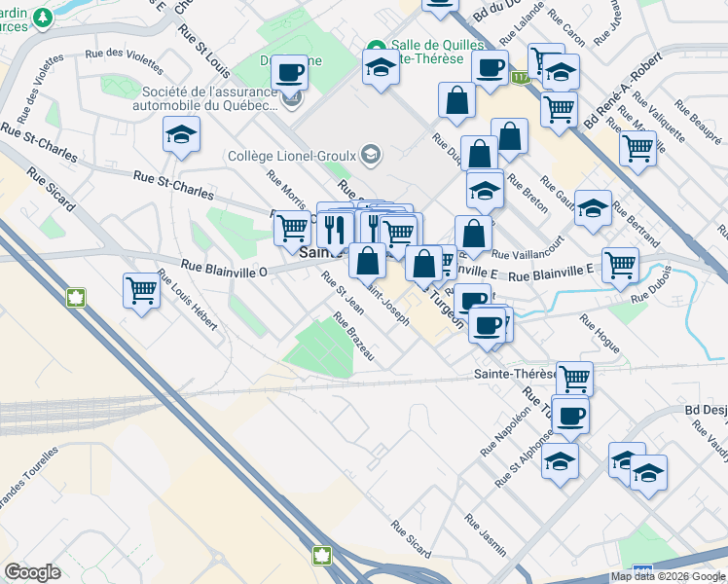Click the Collège Lionel-Groulx graduation cap pin

coord(370,155)
